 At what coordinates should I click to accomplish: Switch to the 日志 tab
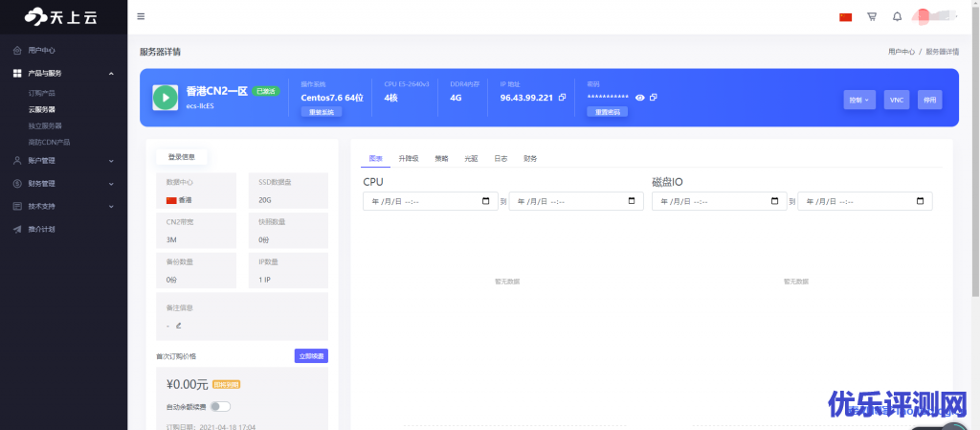(501, 158)
